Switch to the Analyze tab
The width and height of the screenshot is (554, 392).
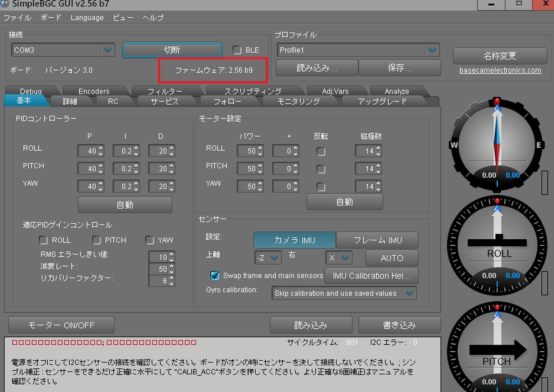tap(396, 91)
